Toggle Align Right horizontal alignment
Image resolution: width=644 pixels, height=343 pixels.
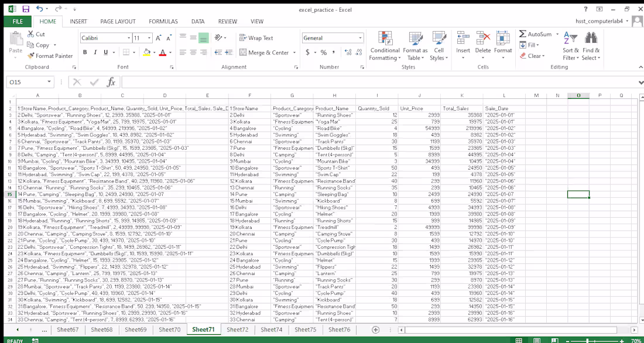coord(203,52)
